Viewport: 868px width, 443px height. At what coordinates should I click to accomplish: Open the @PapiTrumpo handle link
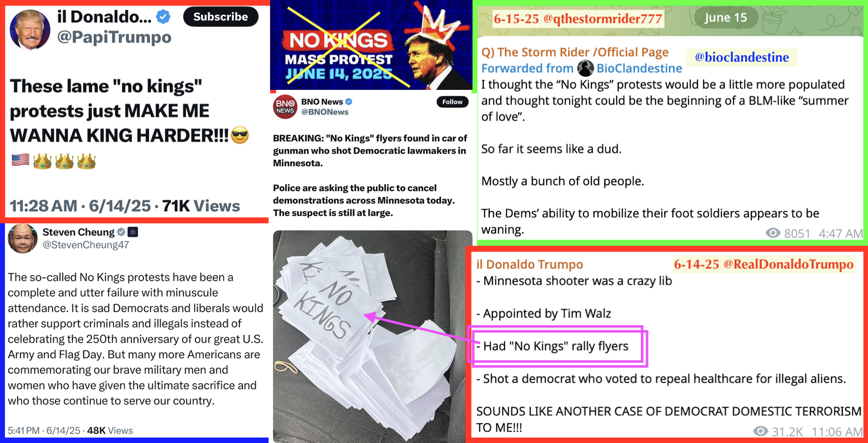coord(115,37)
